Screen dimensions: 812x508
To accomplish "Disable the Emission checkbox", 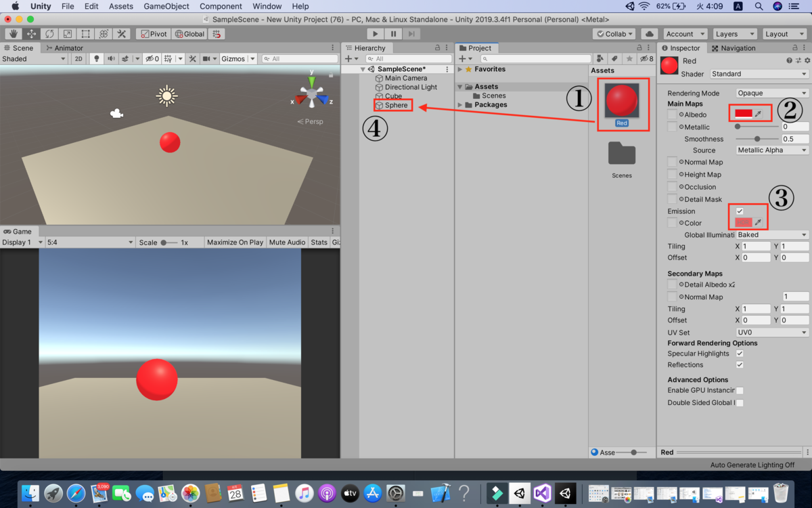I will [x=740, y=211].
